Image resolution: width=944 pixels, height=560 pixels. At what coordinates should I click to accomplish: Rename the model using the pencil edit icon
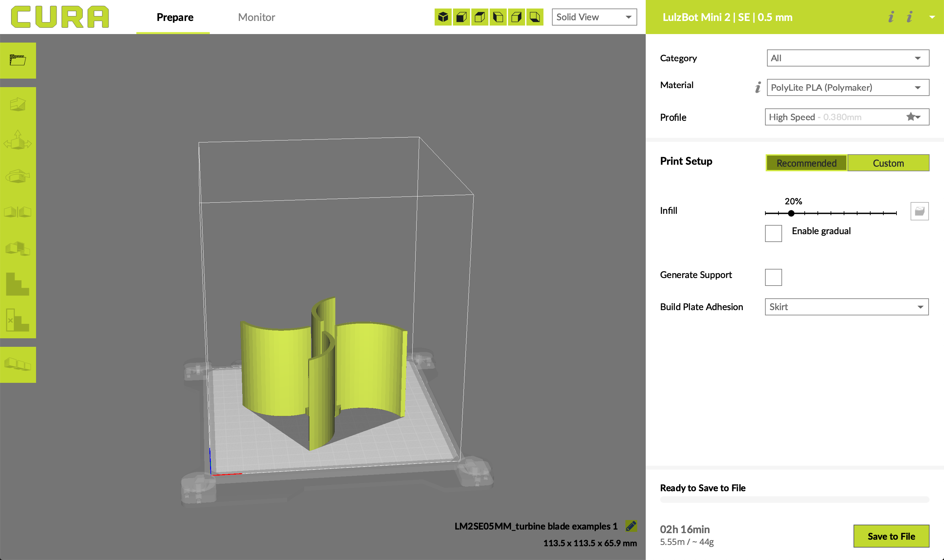tap(631, 526)
